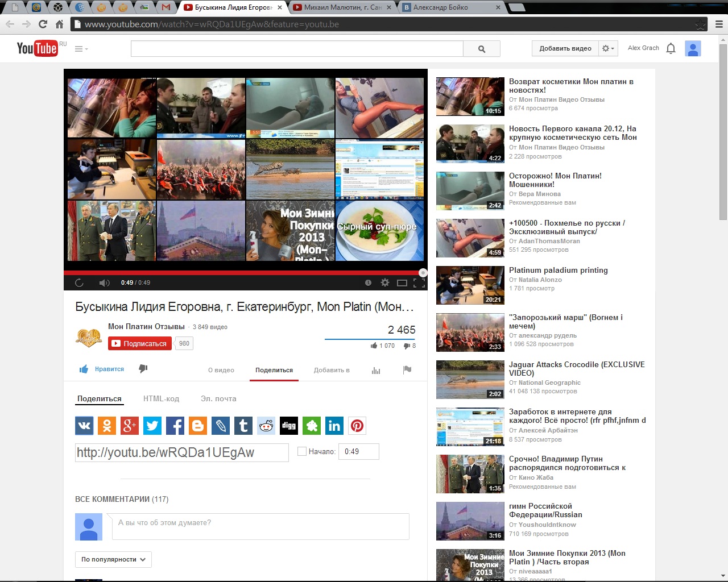
Task: Enter full screen mode
Action: 419,282
